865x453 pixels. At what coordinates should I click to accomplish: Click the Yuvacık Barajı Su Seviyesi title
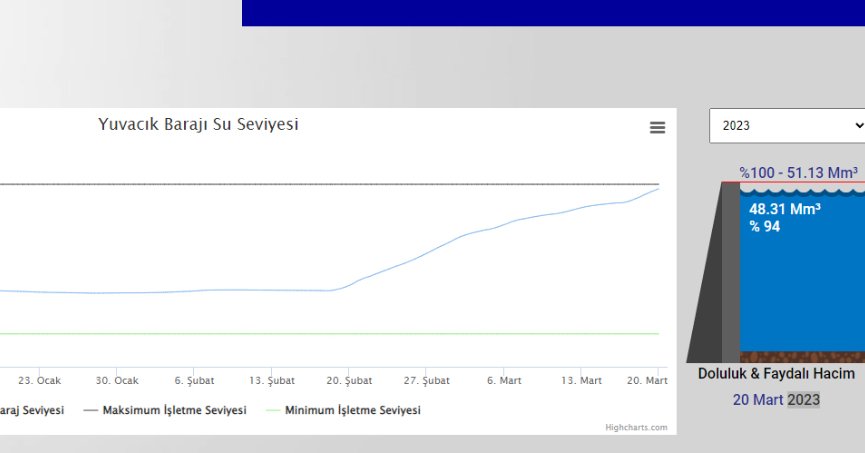tap(198, 125)
